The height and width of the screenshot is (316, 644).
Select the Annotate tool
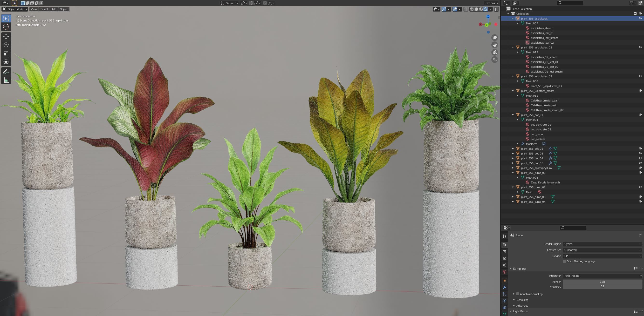[x=6, y=72]
